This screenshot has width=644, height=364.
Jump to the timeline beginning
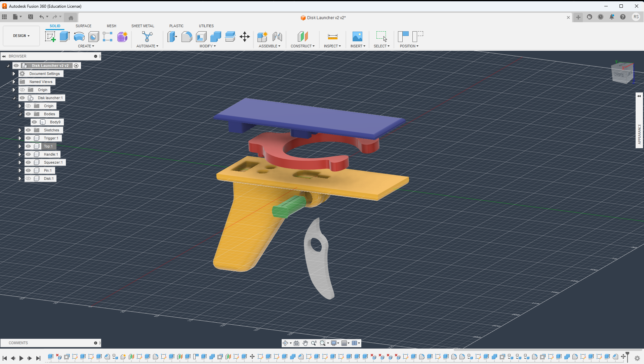(5, 358)
